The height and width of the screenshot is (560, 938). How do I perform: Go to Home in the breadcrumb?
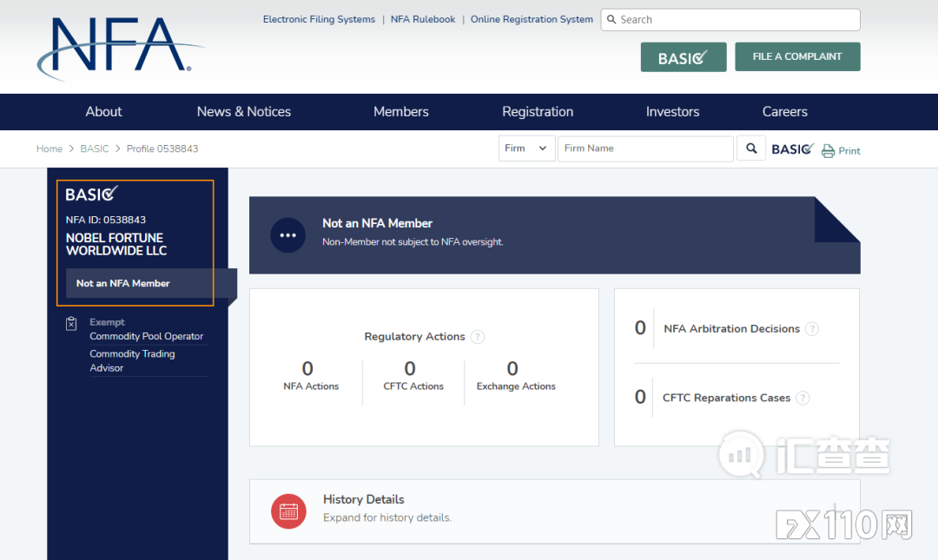49,148
